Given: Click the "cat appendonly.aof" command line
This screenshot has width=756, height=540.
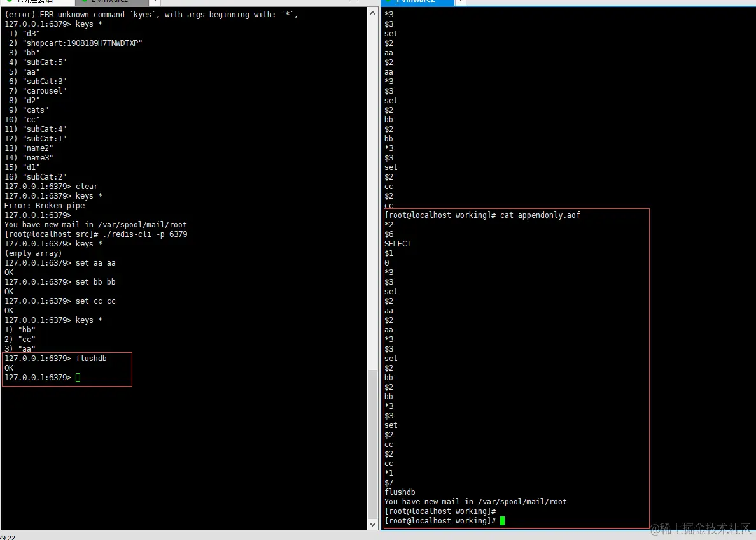Looking at the screenshot, I should pos(482,215).
